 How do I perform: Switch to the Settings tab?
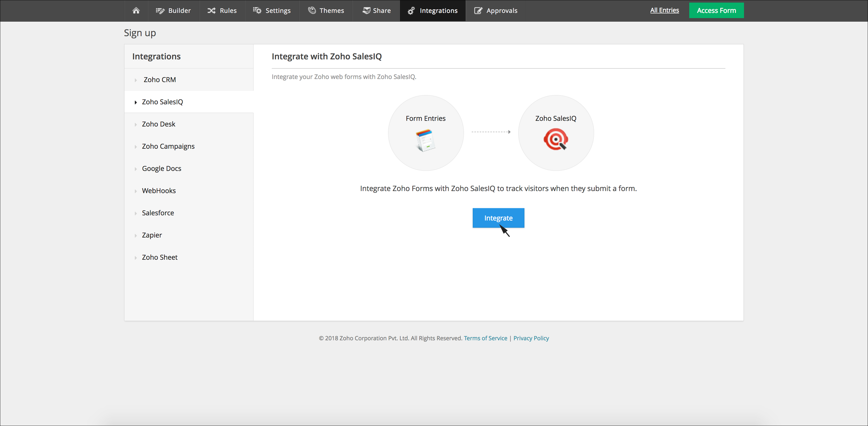point(272,11)
